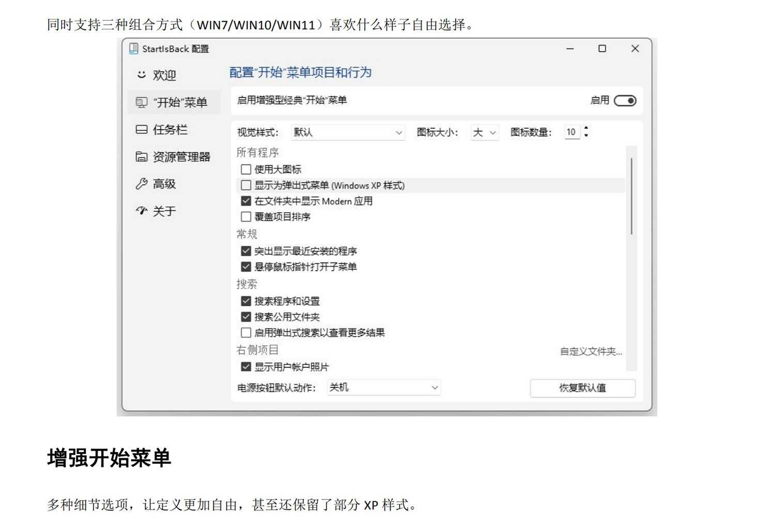Open the 图标大小 dropdown showing 大
This screenshot has height=532, width=775.
(485, 132)
